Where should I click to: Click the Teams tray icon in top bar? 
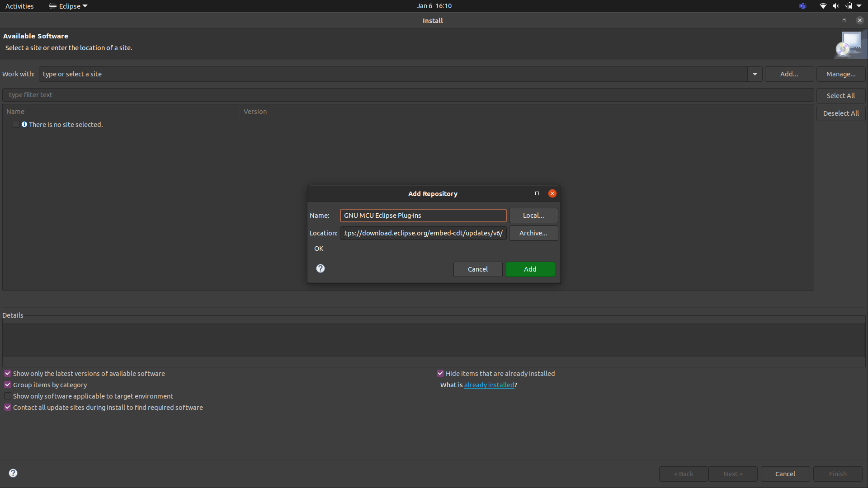tap(802, 6)
